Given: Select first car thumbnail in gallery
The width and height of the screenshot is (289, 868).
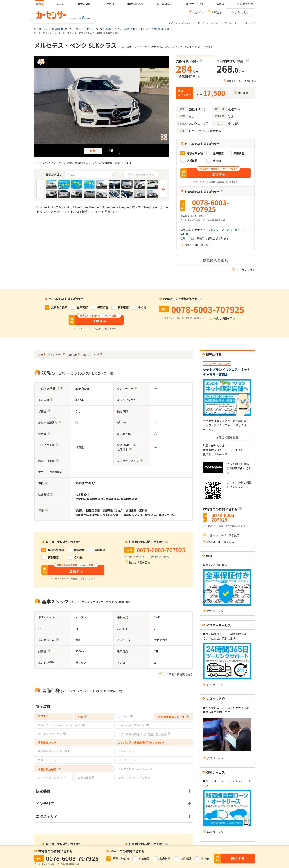Looking at the screenshot, I should pos(52,184).
